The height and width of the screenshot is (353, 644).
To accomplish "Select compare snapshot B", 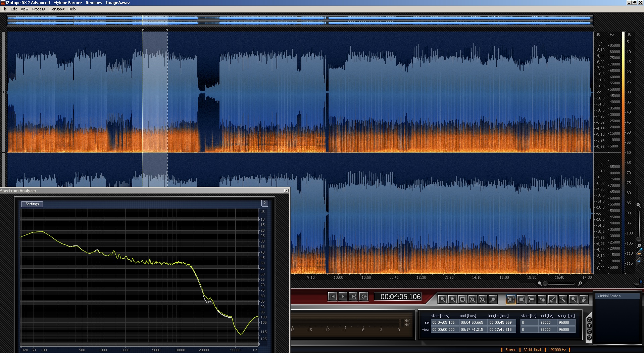I will [589, 326].
